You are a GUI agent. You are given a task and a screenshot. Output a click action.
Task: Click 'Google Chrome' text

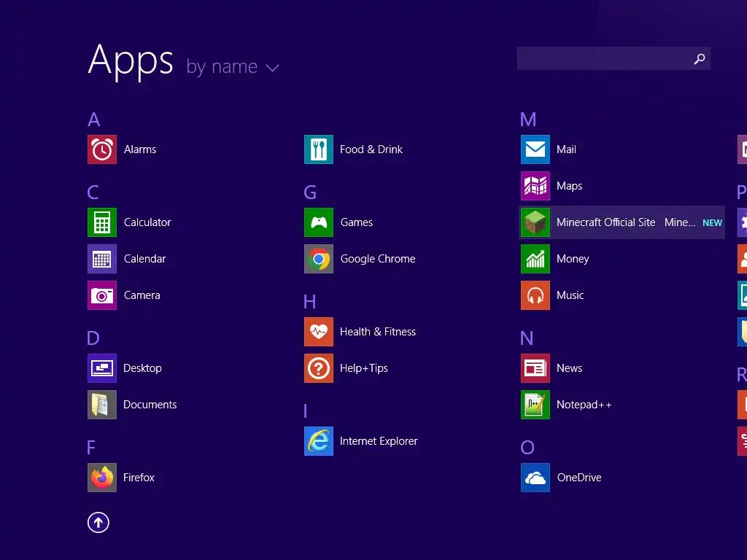tap(378, 259)
